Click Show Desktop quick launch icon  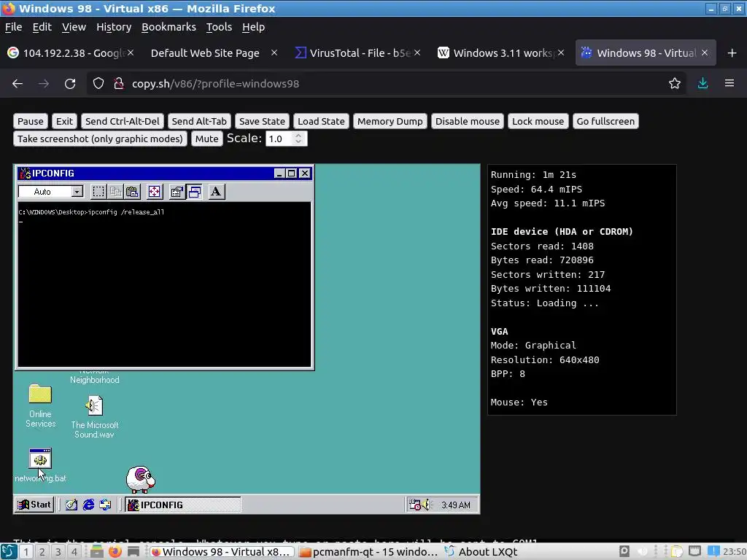coord(71,505)
